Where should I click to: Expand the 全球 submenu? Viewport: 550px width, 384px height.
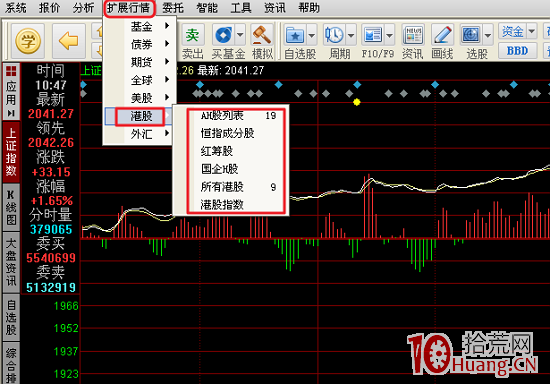tap(139, 80)
